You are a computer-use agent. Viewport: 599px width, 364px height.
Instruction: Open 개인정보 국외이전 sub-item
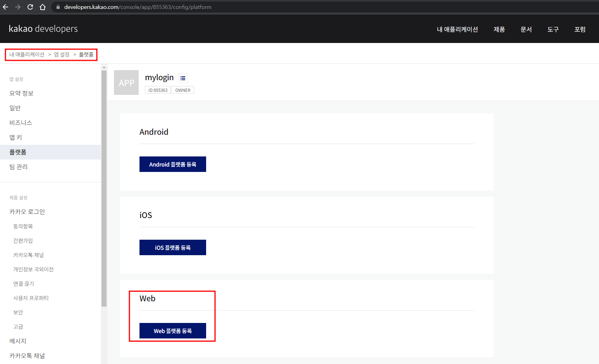pyautogui.click(x=33, y=269)
